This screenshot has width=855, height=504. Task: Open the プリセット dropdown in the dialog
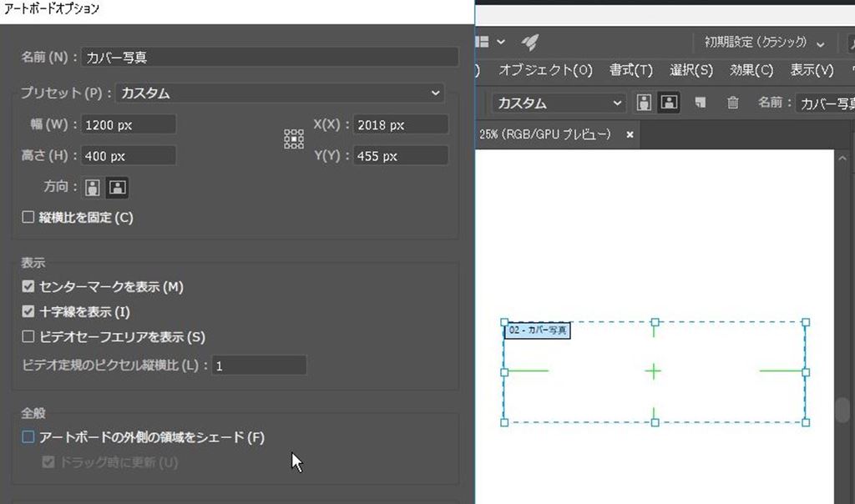pos(280,93)
